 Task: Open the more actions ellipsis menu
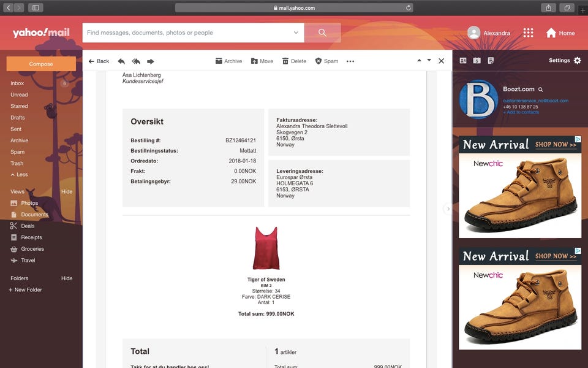point(350,61)
